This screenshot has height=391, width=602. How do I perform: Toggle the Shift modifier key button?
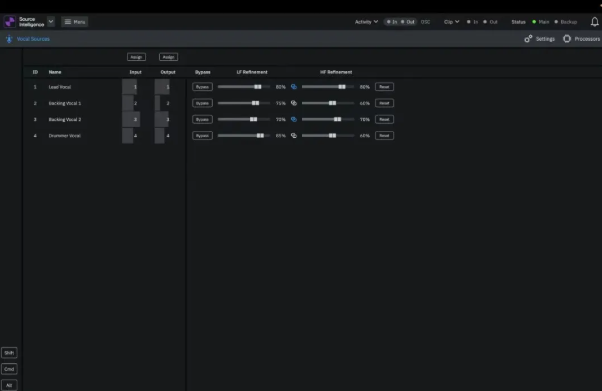[9, 353]
